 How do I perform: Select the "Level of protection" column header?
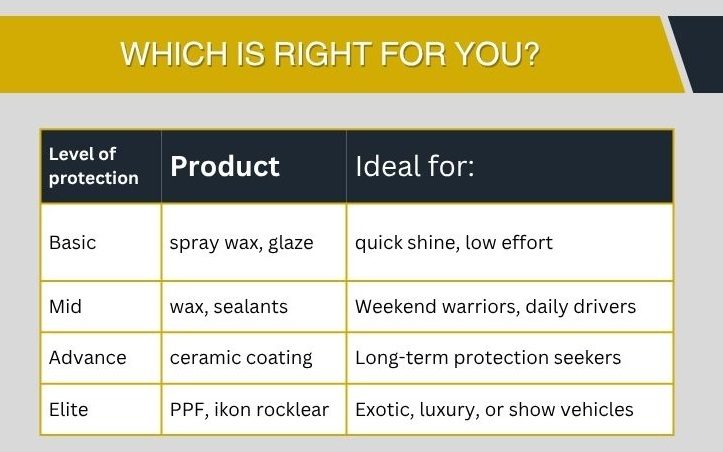[x=94, y=166]
